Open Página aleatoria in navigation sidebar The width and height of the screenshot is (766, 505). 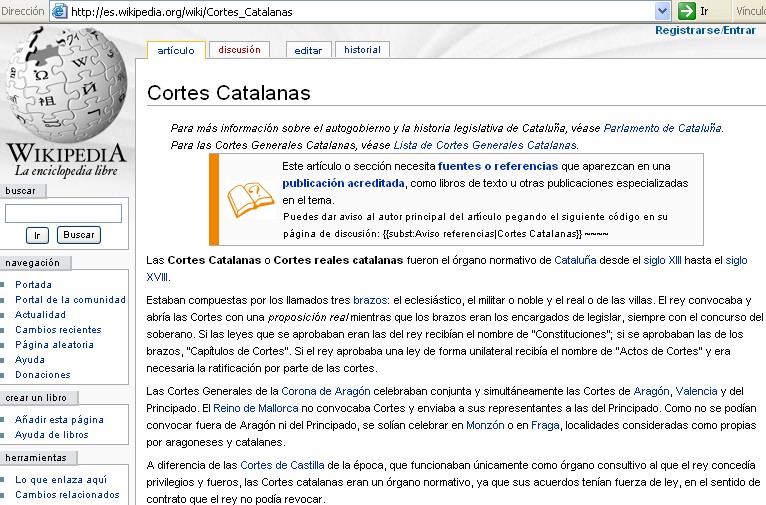click(x=53, y=344)
